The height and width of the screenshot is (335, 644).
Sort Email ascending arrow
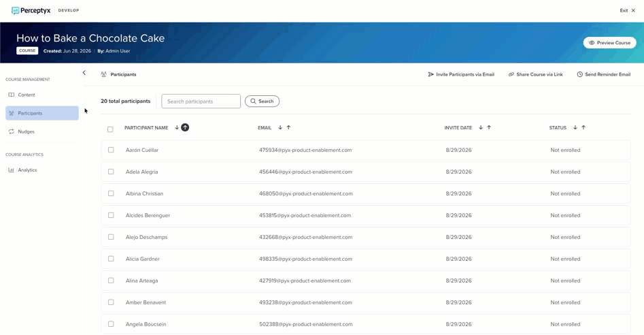tap(288, 127)
